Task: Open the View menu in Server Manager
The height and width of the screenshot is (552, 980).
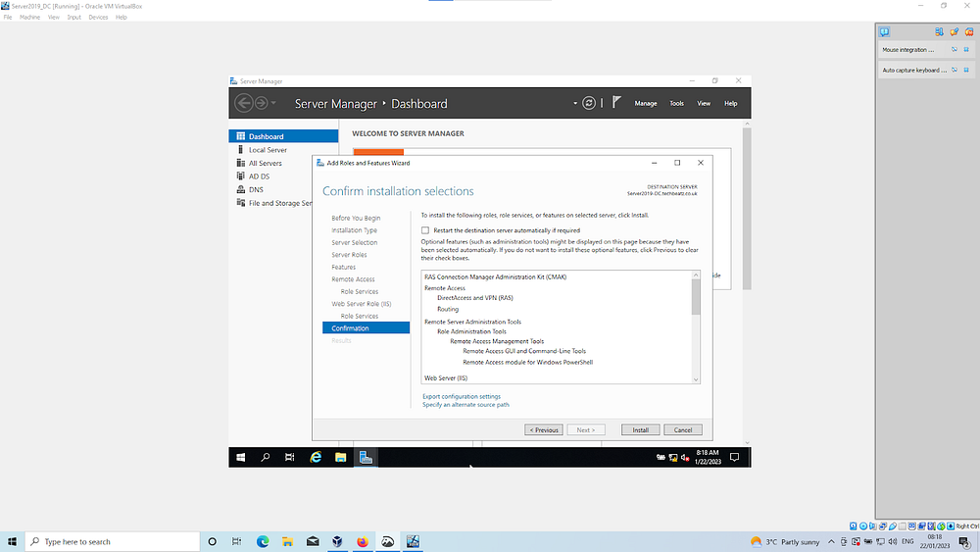Action: point(704,103)
